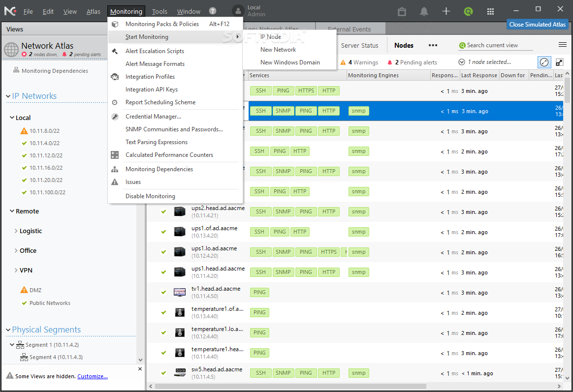This screenshot has width=573, height=392.
Task: Select Disable Monitoring menu item
Action: tap(175, 196)
